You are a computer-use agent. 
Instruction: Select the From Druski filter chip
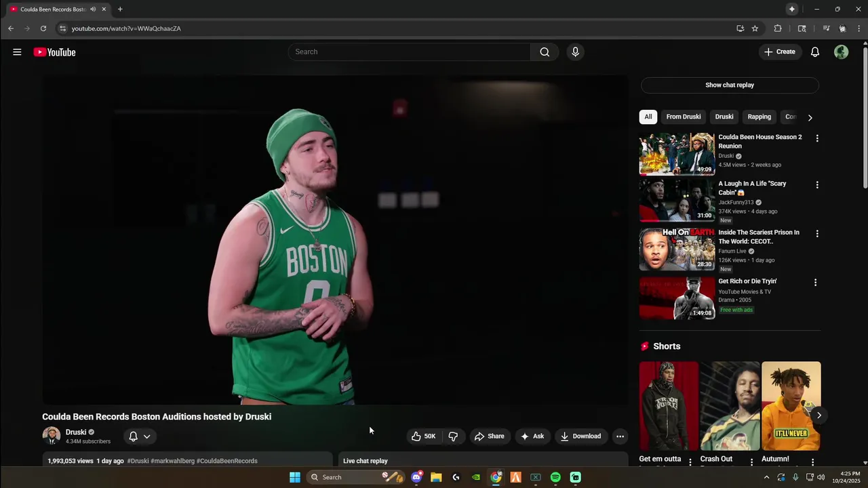[684, 117]
